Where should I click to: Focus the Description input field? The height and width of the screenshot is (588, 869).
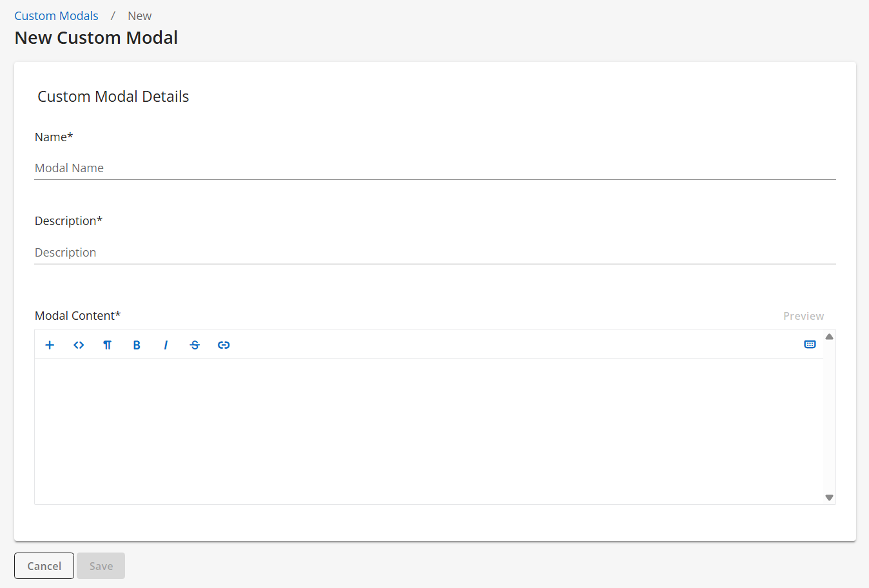[434, 253]
